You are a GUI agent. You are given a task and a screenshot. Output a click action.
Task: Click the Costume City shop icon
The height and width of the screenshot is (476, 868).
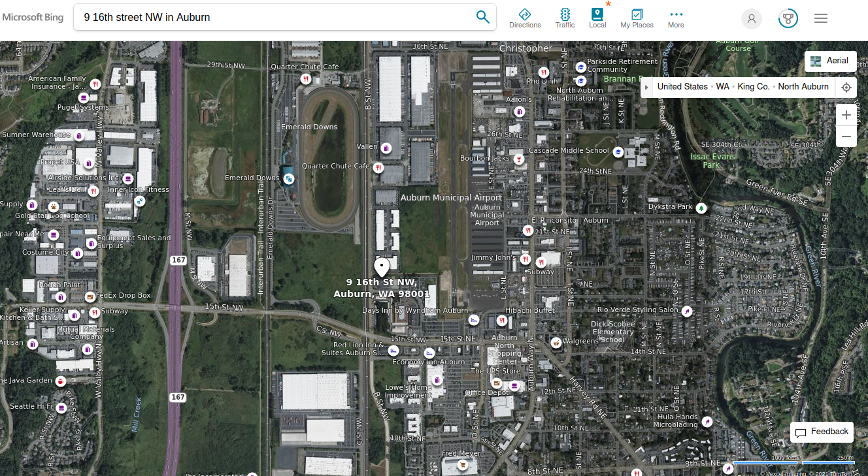click(77, 253)
